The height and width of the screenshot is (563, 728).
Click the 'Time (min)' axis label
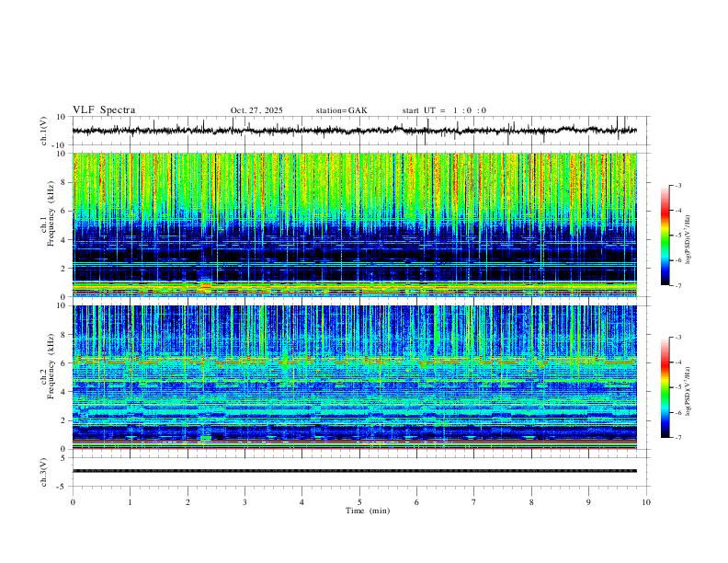tap(368, 511)
